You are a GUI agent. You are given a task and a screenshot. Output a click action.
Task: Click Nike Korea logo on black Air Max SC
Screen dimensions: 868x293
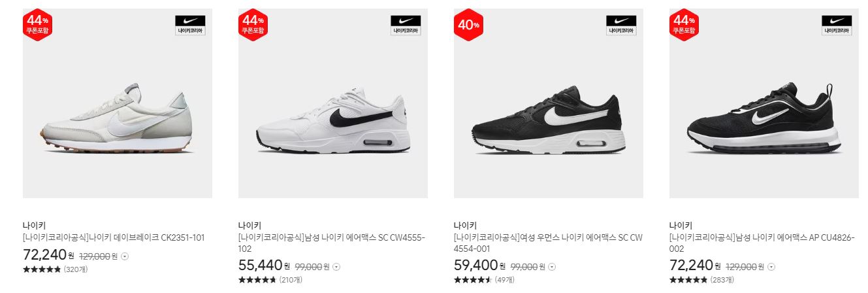[x=621, y=26]
